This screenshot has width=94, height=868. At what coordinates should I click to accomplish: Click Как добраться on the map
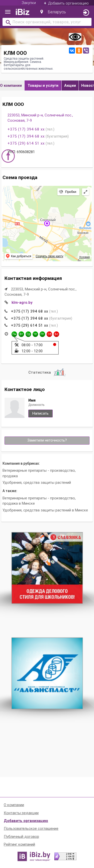tap(19, 256)
